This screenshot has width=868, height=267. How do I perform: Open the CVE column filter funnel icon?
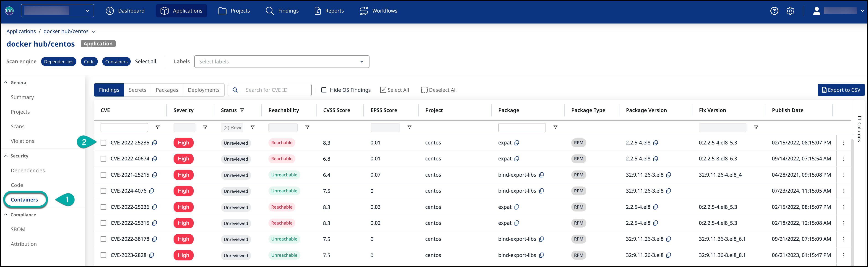[157, 127]
